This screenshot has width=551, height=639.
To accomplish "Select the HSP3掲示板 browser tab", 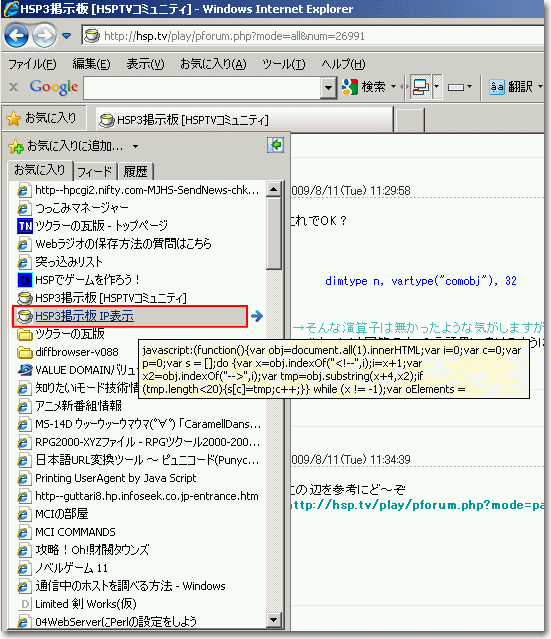I will 245,120.
